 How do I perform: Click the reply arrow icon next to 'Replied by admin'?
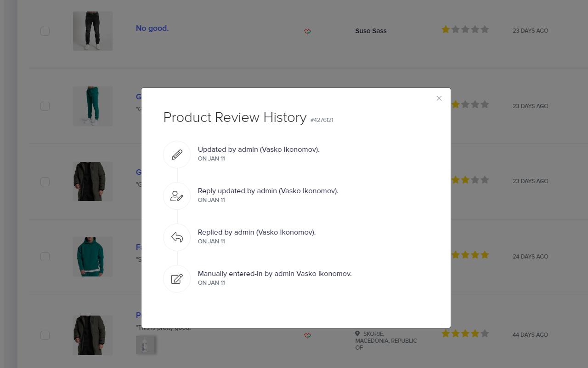coord(177,237)
